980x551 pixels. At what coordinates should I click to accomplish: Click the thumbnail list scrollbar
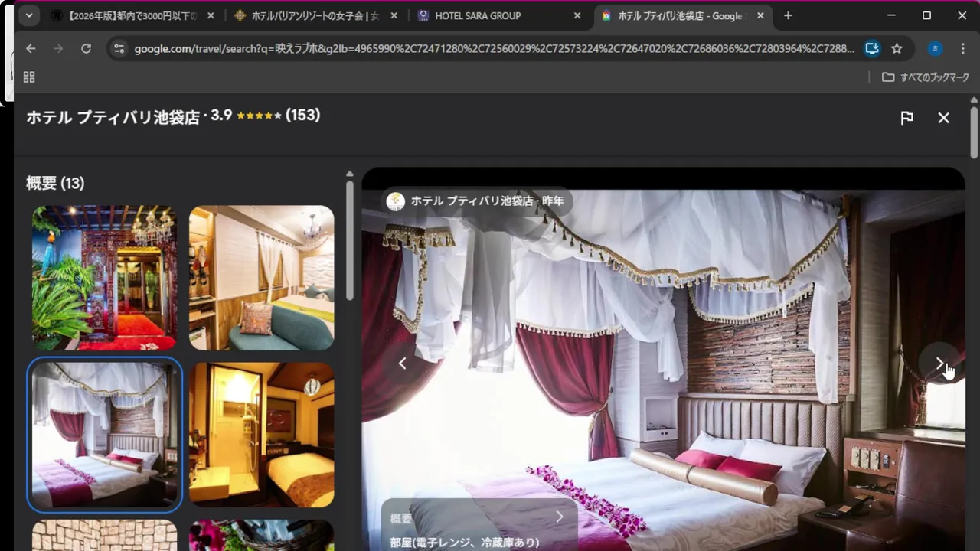tap(350, 240)
